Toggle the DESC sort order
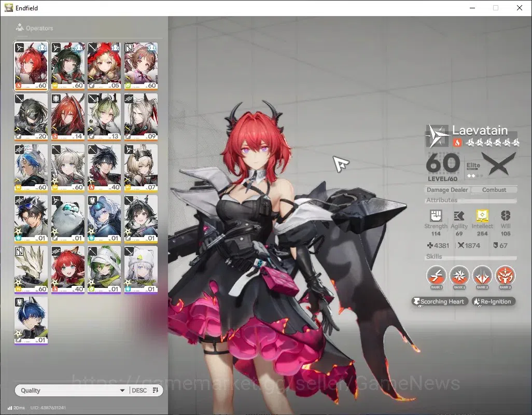532x415 pixels. pos(139,390)
